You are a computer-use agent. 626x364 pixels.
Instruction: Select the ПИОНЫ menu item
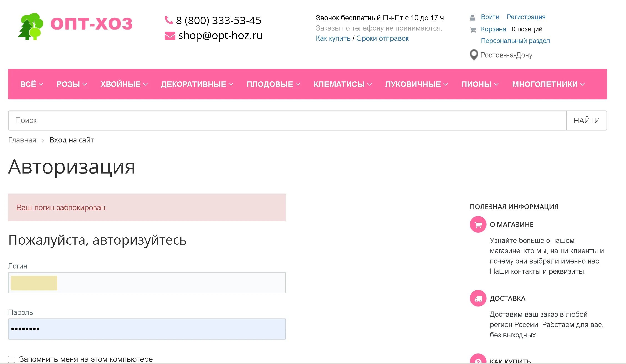[x=480, y=84]
